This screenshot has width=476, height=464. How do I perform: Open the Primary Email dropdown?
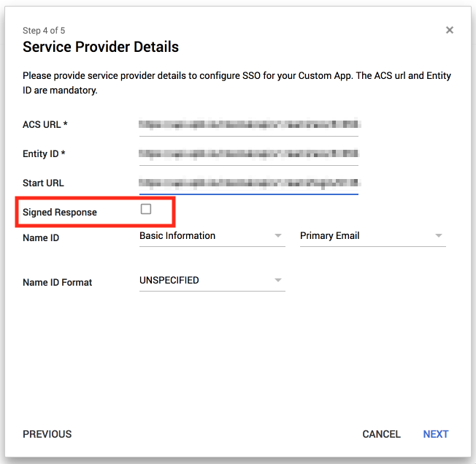tap(366, 236)
